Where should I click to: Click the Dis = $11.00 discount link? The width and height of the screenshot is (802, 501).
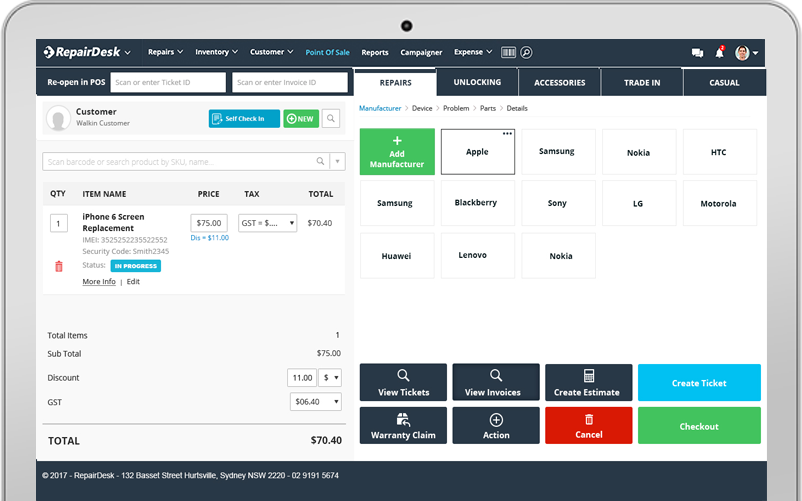[209, 238]
